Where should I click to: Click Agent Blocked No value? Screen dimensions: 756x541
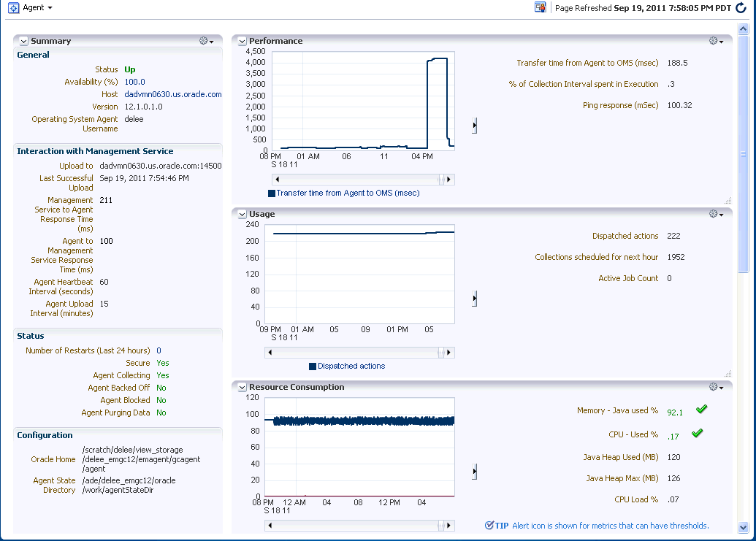tap(161, 400)
